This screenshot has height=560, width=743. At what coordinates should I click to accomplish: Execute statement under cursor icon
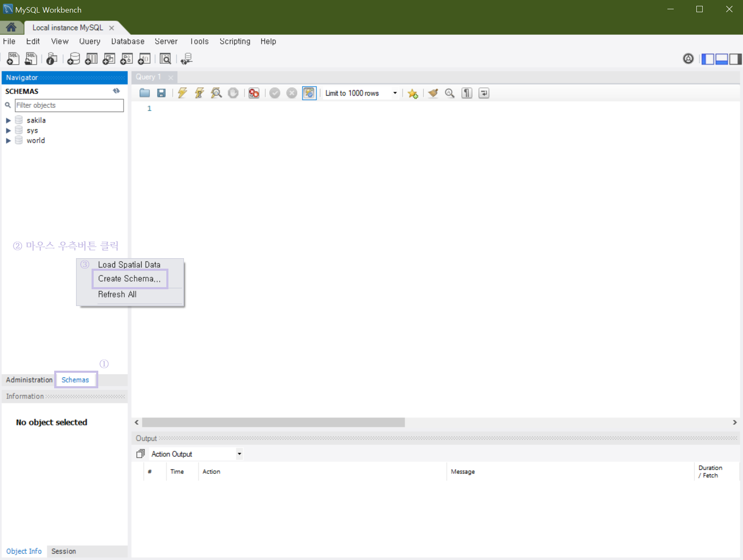tap(200, 93)
